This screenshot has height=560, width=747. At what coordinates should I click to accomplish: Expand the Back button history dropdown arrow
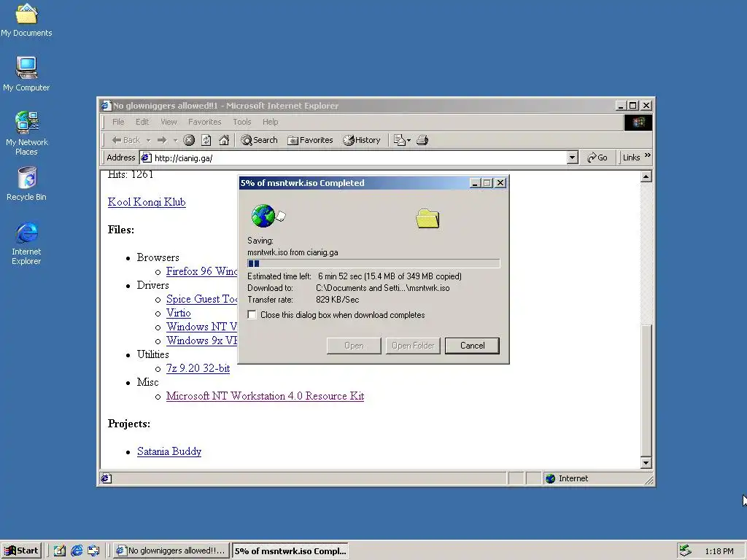pos(148,140)
